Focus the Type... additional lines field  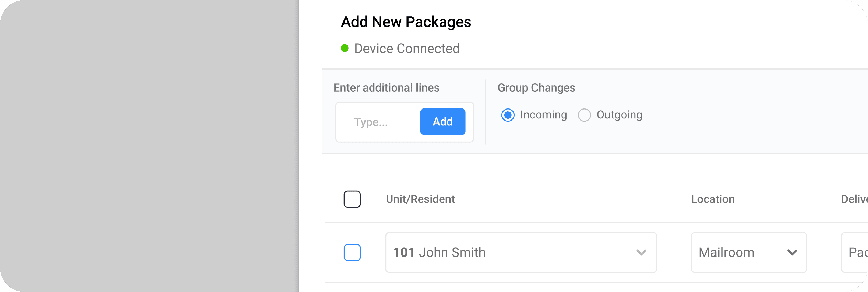click(379, 122)
